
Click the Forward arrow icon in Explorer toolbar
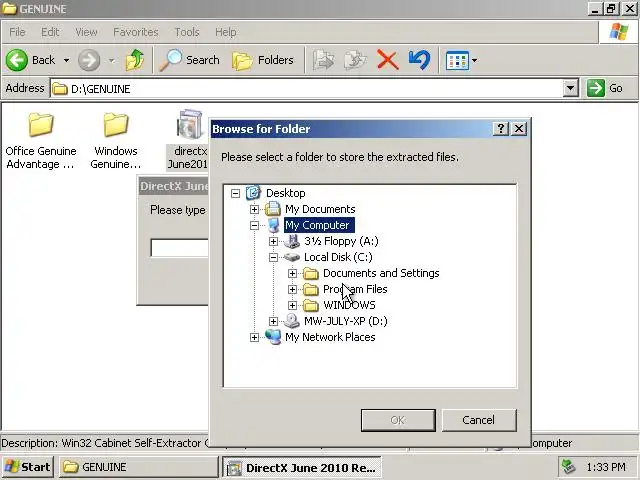pos(89,60)
